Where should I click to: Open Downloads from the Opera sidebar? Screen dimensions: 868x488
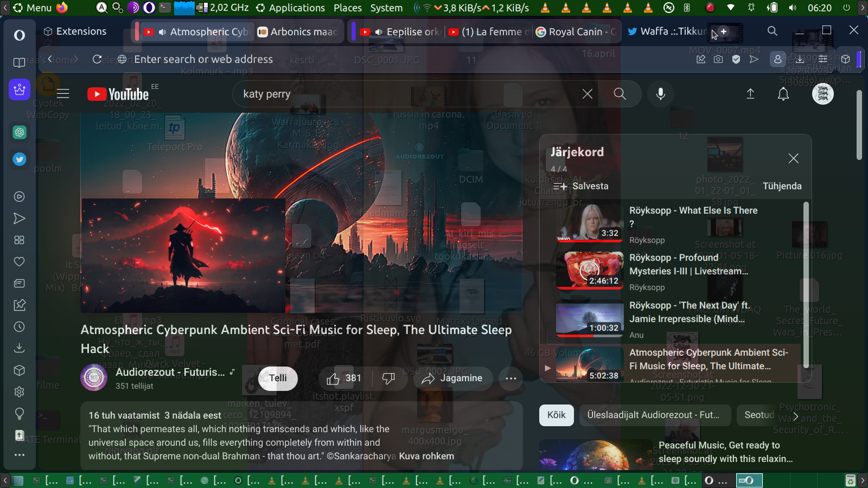point(20,348)
